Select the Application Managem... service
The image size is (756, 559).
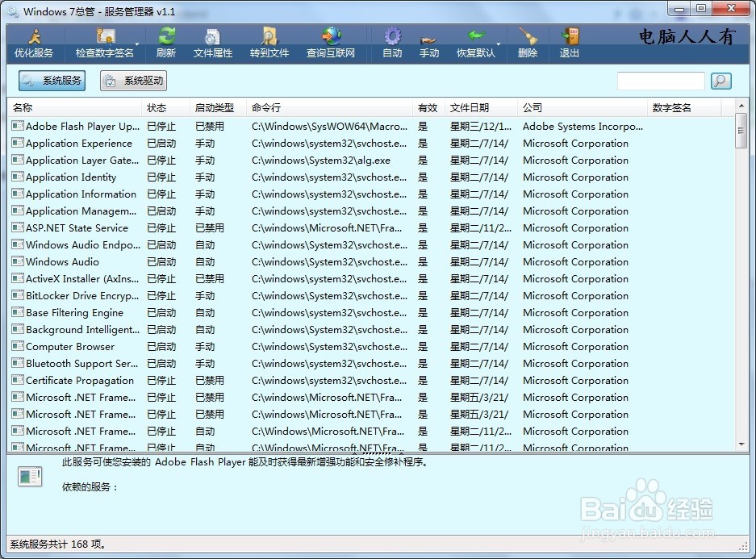tap(371, 211)
